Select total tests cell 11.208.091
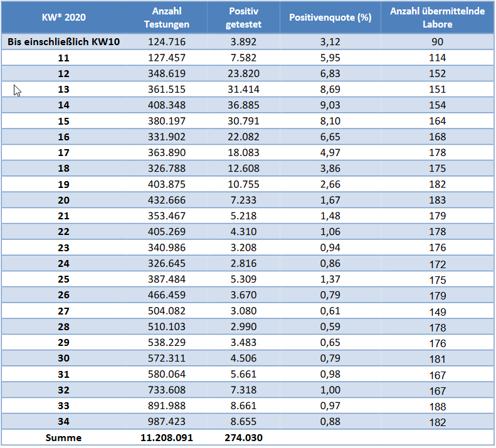 pos(166,438)
